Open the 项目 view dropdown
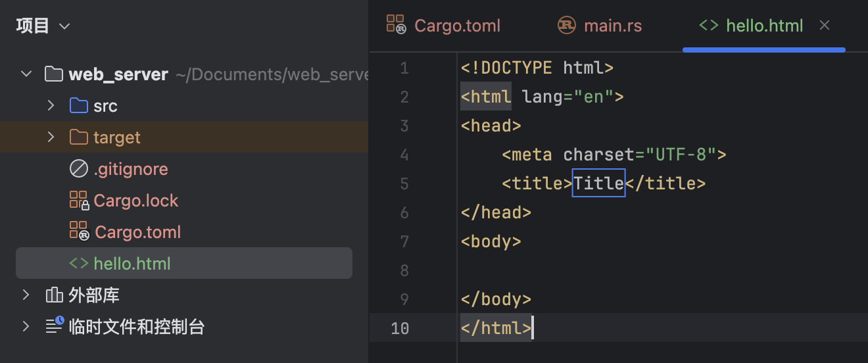This screenshot has width=868, height=363. pyautogui.click(x=43, y=26)
